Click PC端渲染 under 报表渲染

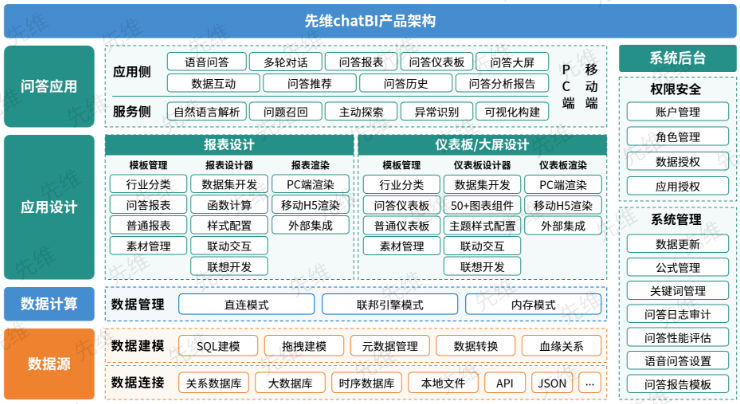coord(311,185)
